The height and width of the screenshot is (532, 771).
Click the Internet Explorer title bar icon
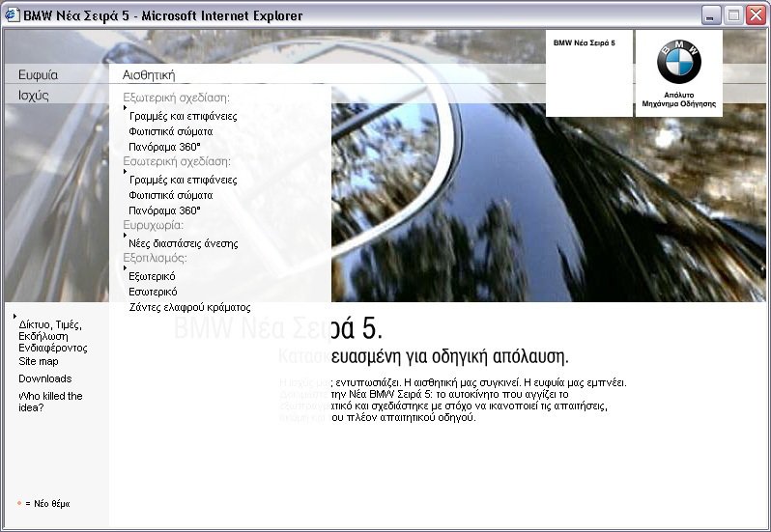coord(12,14)
